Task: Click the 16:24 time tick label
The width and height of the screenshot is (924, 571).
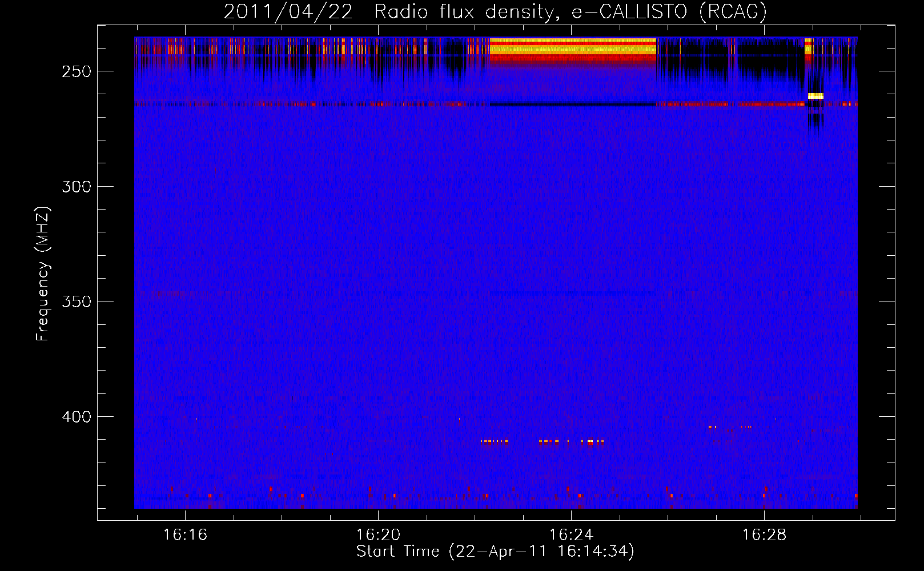Action: [x=571, y=535]
